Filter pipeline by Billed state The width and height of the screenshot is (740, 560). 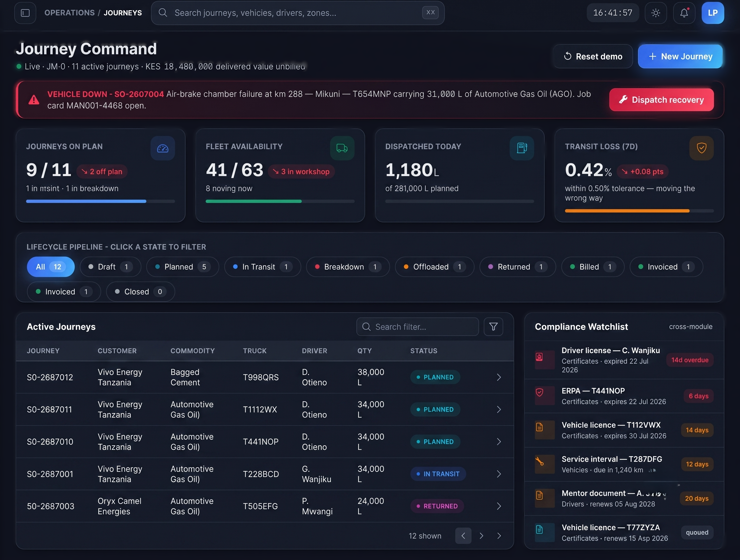(x=593, y=267)
